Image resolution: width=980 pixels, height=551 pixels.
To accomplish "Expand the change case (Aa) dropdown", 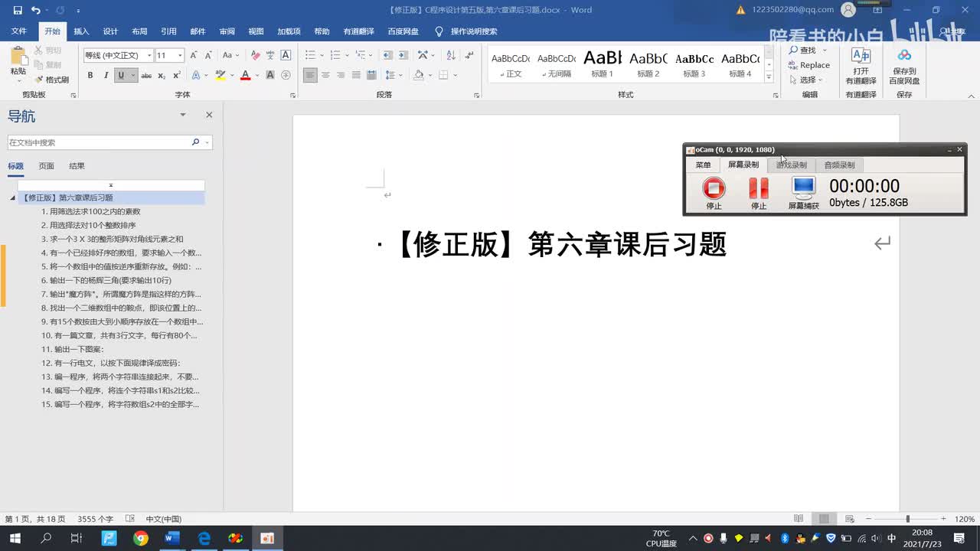I will click(x=238, y=55).
